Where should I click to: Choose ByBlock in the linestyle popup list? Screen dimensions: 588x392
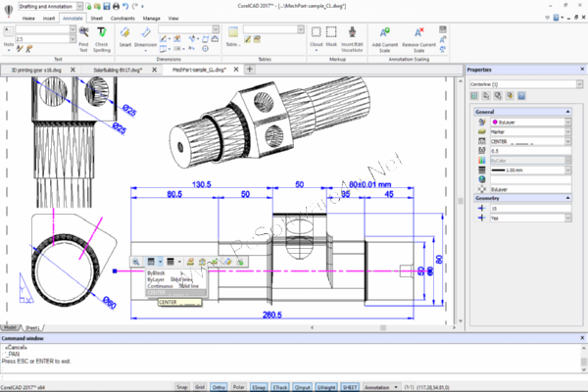156,273
